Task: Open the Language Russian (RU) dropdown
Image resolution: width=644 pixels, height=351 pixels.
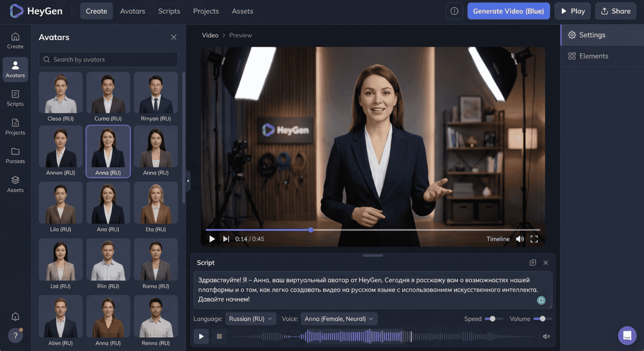Action: [250, 319]
